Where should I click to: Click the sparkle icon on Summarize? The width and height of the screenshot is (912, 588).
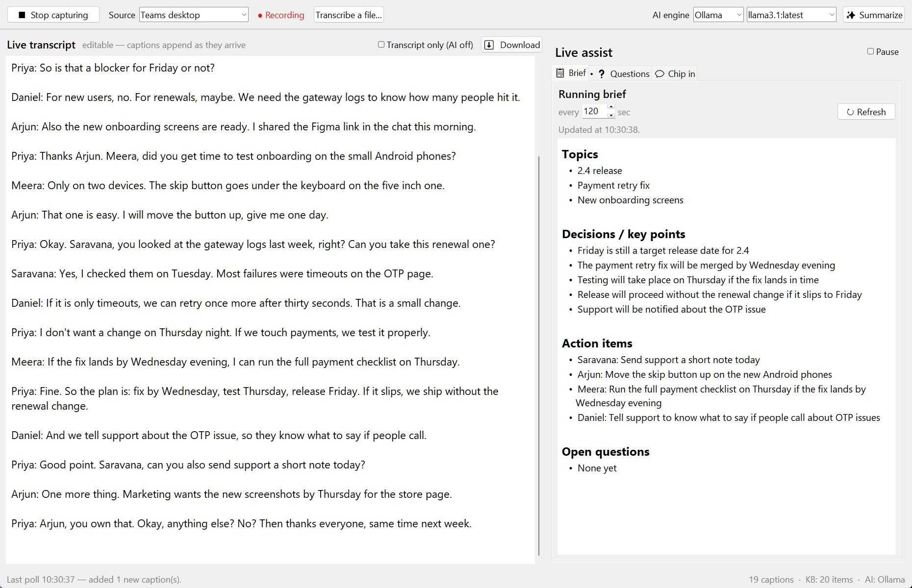pos(851,15)
